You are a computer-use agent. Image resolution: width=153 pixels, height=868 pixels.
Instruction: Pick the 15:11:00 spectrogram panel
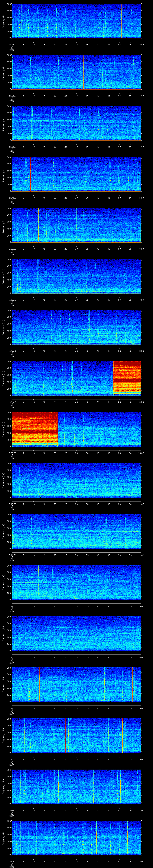click(x=77, y=532)
